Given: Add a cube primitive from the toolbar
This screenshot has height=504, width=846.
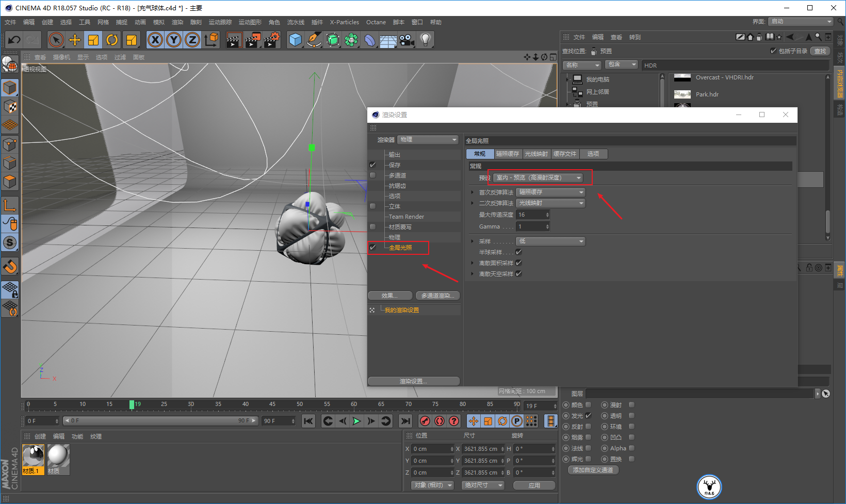Looking at the screenshot, I should tap(296, 40).
